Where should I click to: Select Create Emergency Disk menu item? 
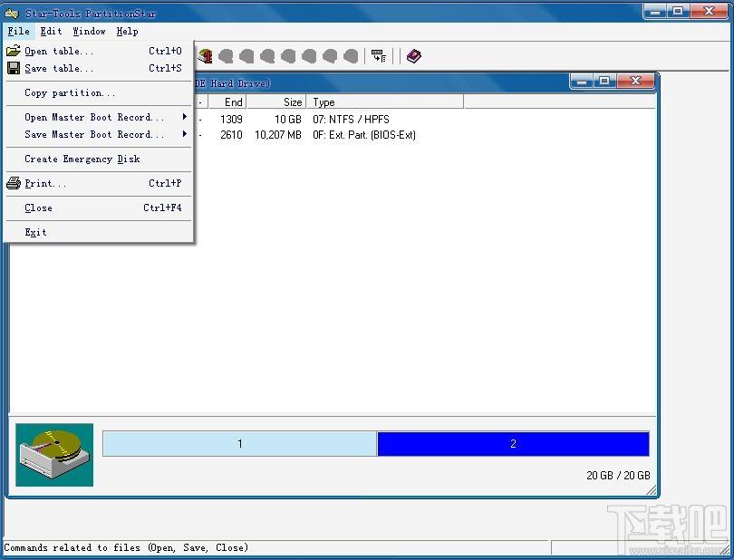coord(99,159)
